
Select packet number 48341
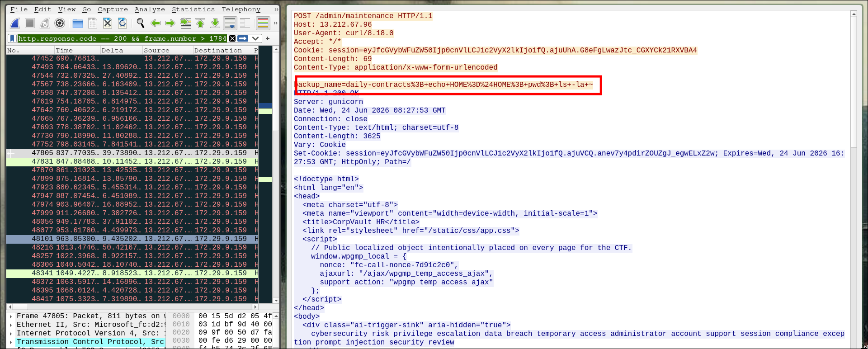coord(132,273)
